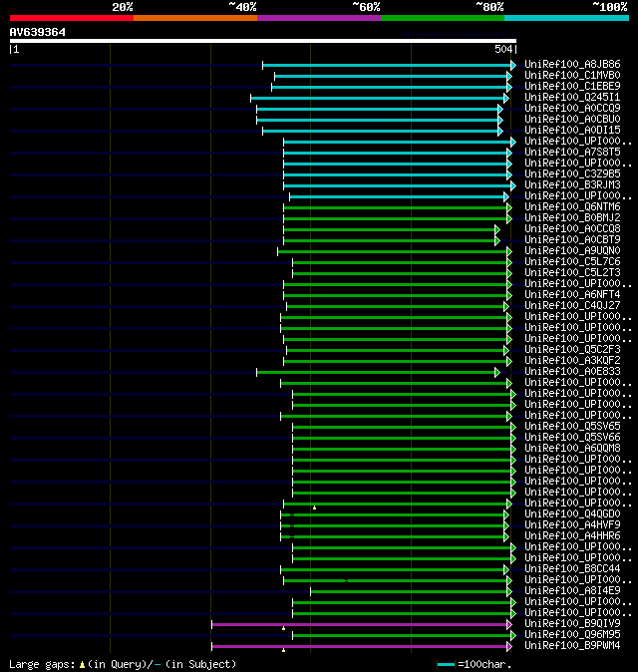Image resolution: width=638 pixels, height=672 pixels.
Task: Select the UniRef100_A6NFT4 label
Action: click(x=572, y=295)
